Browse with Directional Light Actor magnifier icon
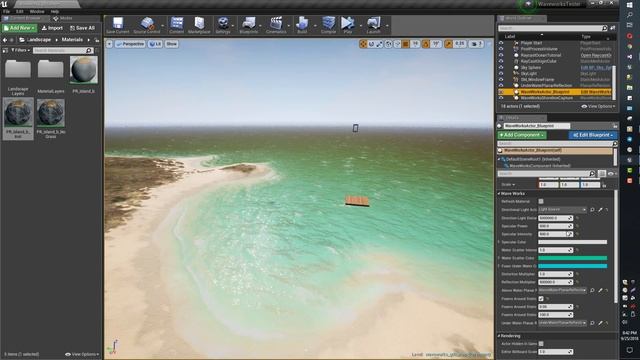Image resolution: width=640 pixels, height=360 pixels. coord(592,210)
